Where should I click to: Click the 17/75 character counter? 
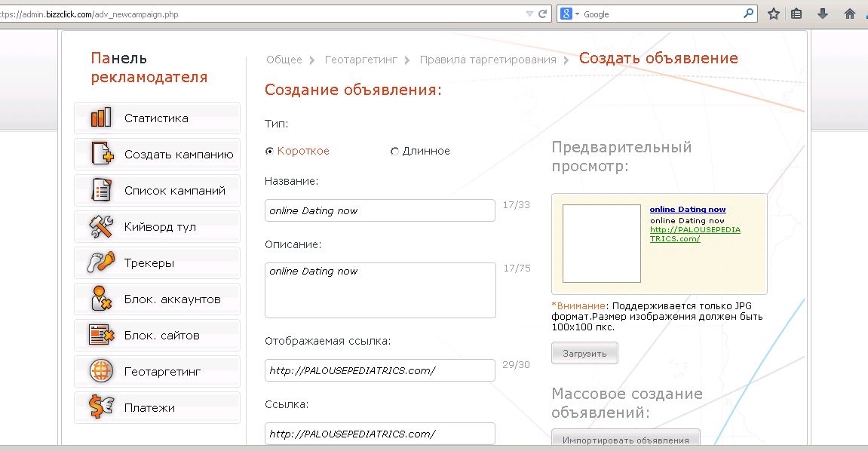click(x=517, y=268)
